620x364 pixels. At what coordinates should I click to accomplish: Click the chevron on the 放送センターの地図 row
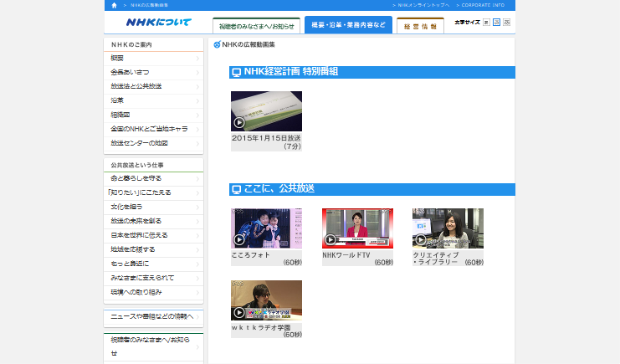pyautogui.click(x=197, y=144)
